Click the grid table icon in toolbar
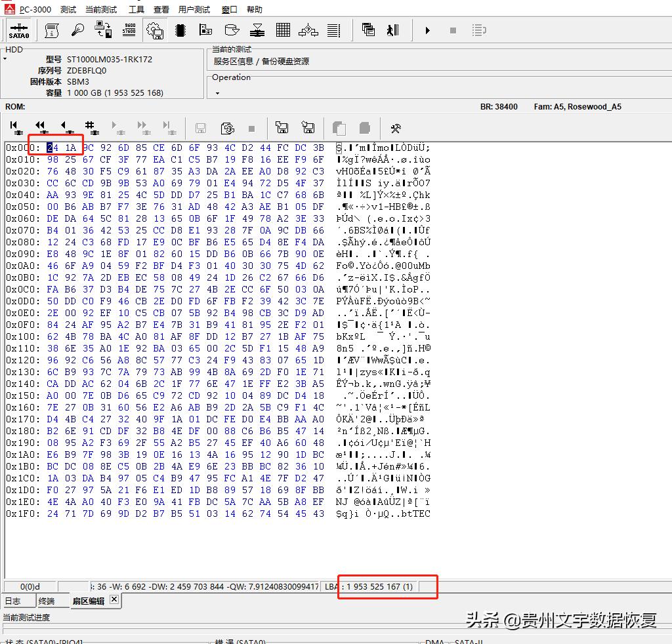 pyautogui.click(x=283, y=30)
